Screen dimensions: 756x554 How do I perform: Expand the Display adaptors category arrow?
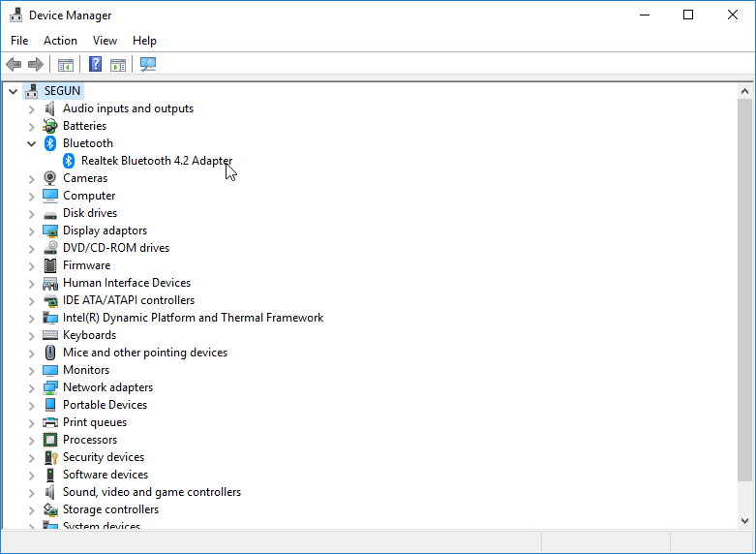tap(31, 231)
